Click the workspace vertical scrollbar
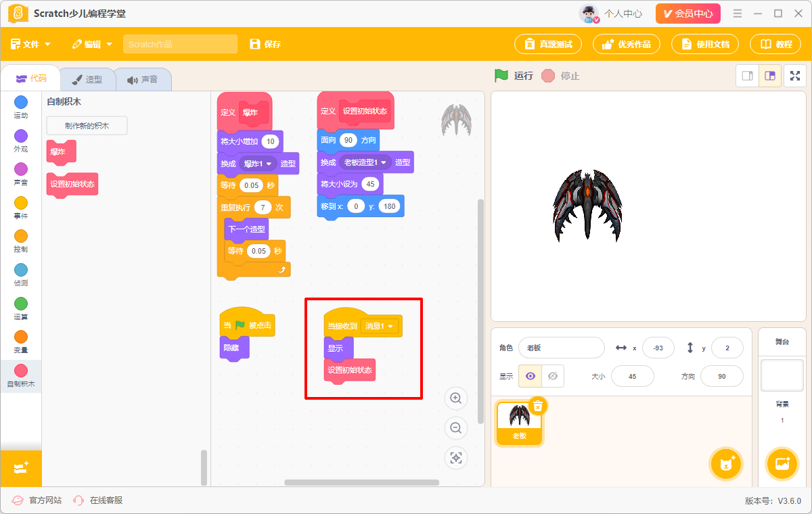Screen dimensions: 812x514 click(481, 311)
